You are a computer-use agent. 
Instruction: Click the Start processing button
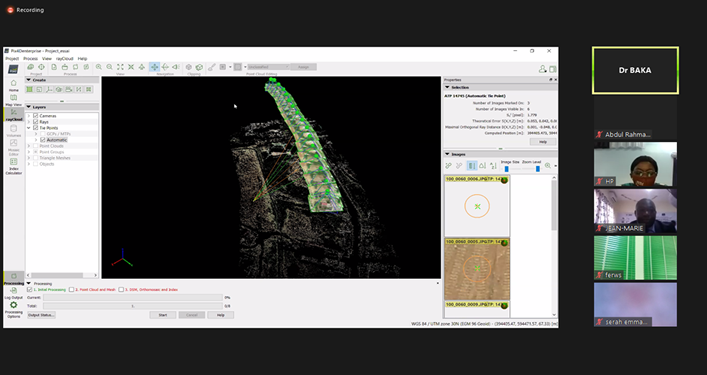pos(163,315)
